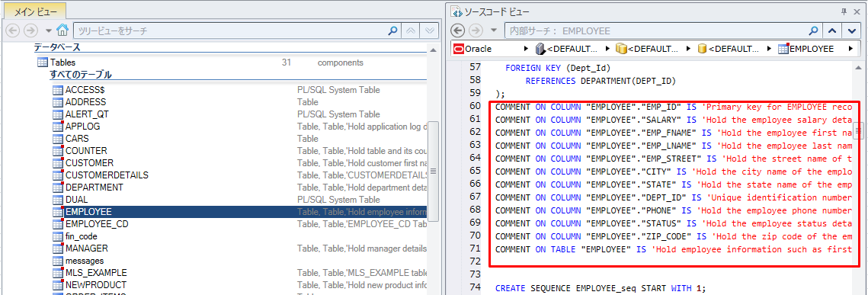This screenshot has height=295, width=868.
Task: Select the ACCESS$ table
Action: [85, 90]
